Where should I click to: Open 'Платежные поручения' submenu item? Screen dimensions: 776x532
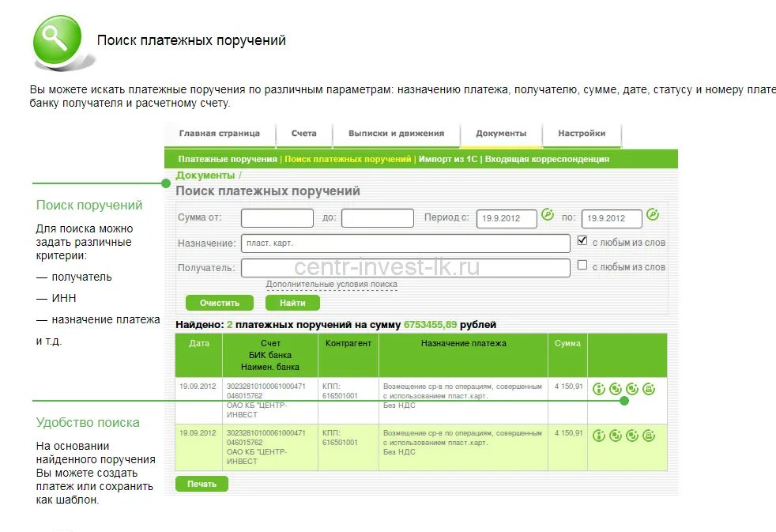[x=228, y=160]
